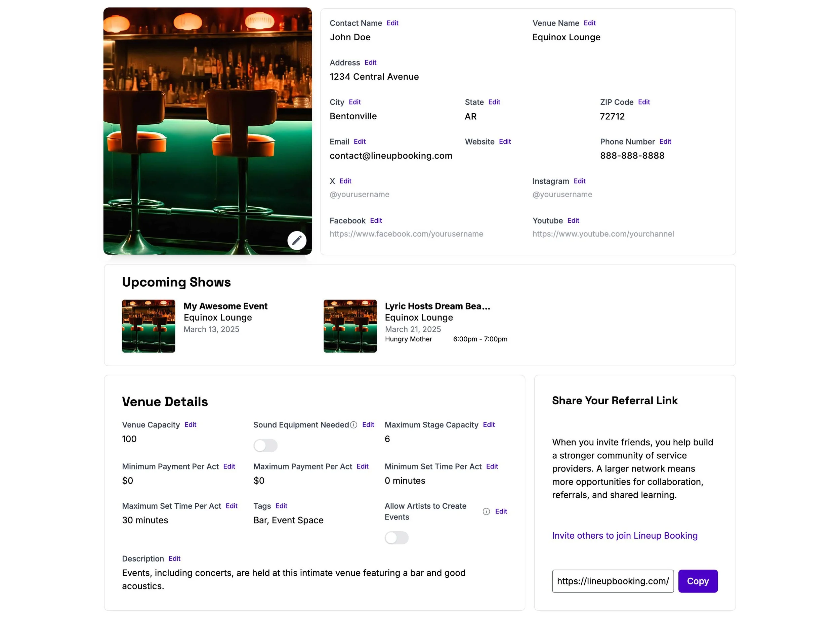840x618 pixels.
Task: Enable Allow Artists to Create Events switch
Action: (396, 538)
